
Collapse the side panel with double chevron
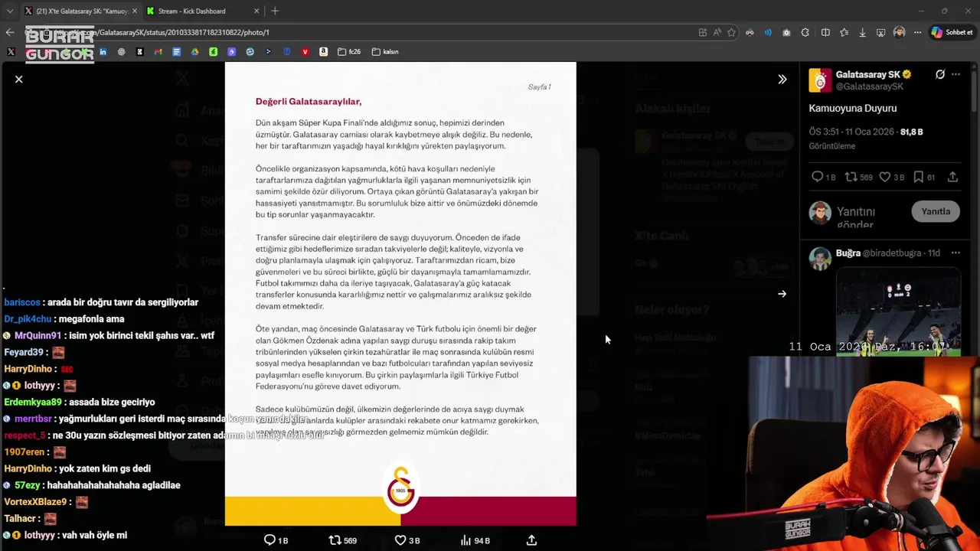782,80
